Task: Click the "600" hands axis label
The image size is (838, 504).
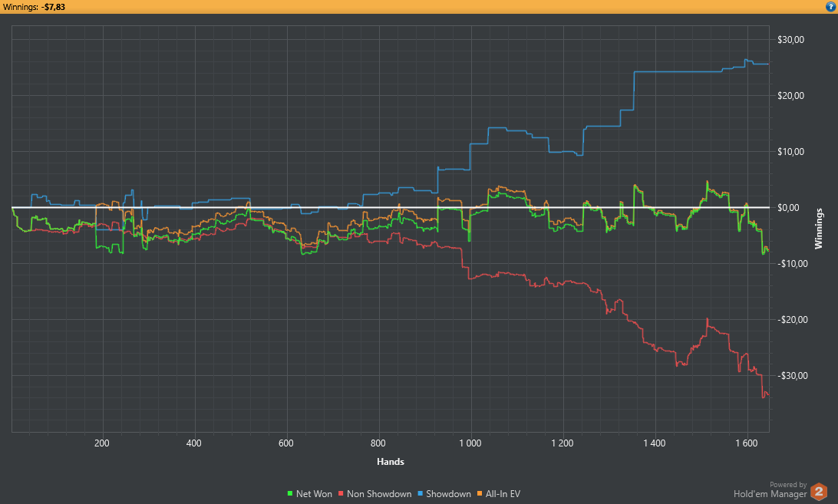Action: 286,443
